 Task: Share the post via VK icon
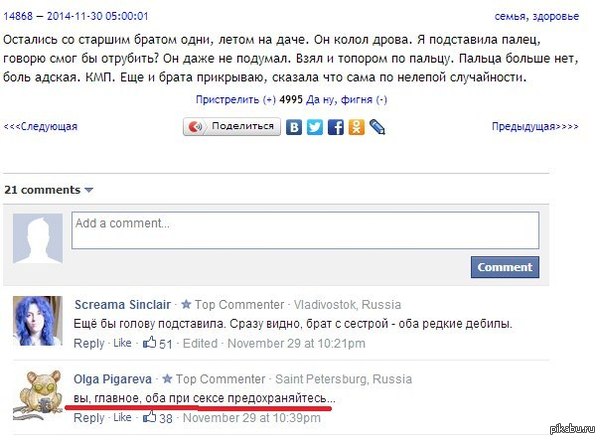click(294, 127)
